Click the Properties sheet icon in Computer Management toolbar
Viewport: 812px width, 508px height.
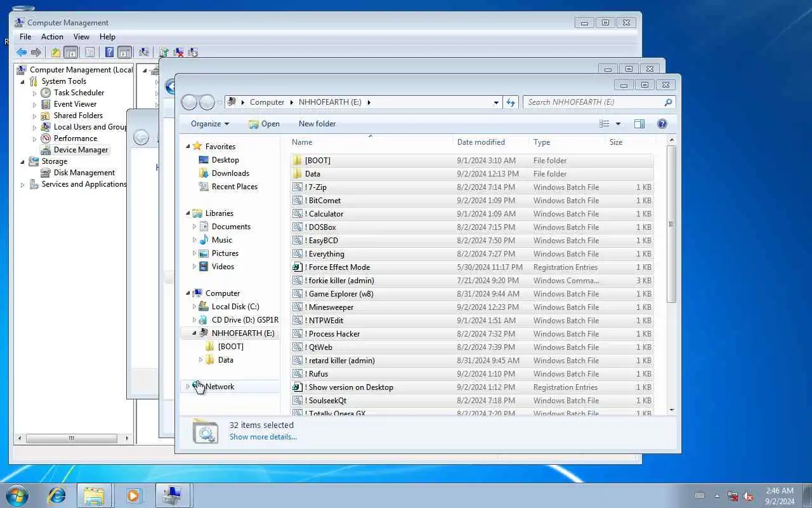[89, 53]
